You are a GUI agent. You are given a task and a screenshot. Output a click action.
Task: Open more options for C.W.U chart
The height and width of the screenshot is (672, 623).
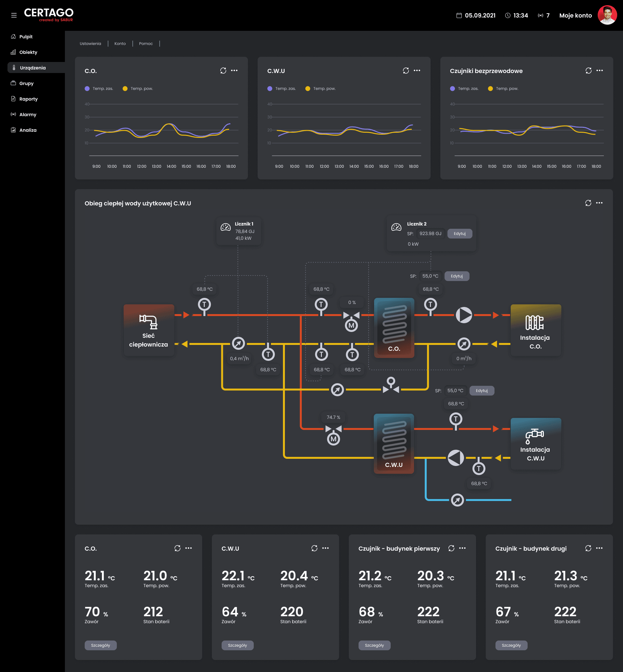click(417, 70)
